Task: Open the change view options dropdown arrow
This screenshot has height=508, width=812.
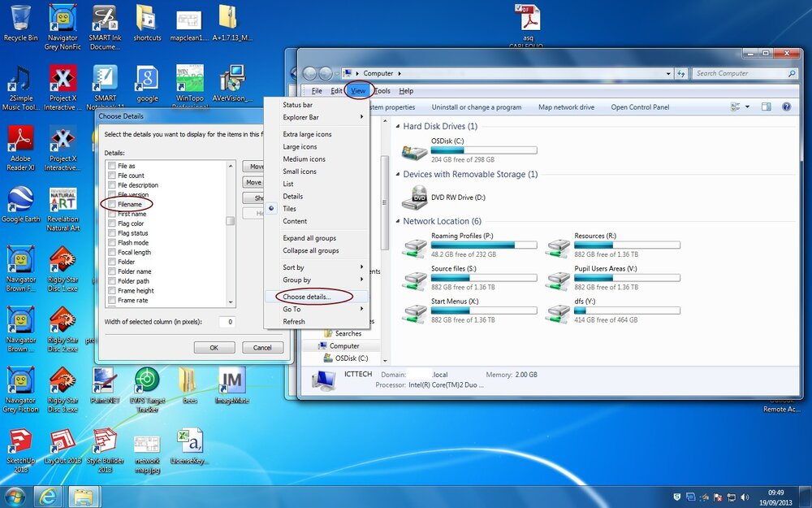Action: (747, 106)
